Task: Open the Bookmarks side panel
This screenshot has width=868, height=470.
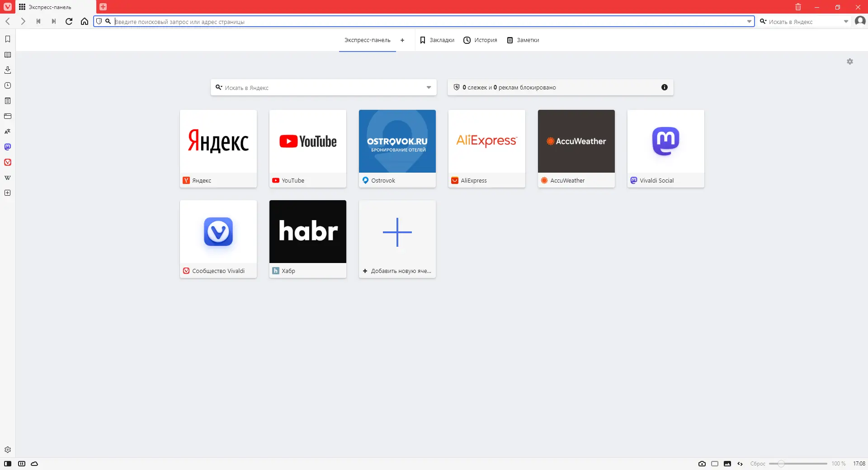Action: [8, 39]
